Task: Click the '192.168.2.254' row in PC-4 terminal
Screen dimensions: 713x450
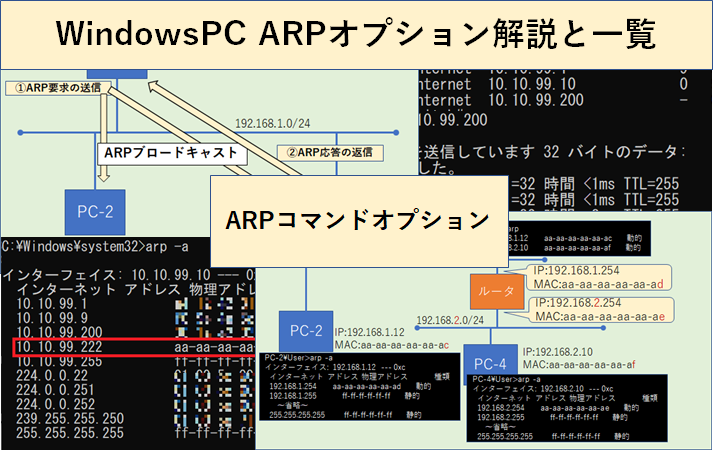Action: coord(558,408)
